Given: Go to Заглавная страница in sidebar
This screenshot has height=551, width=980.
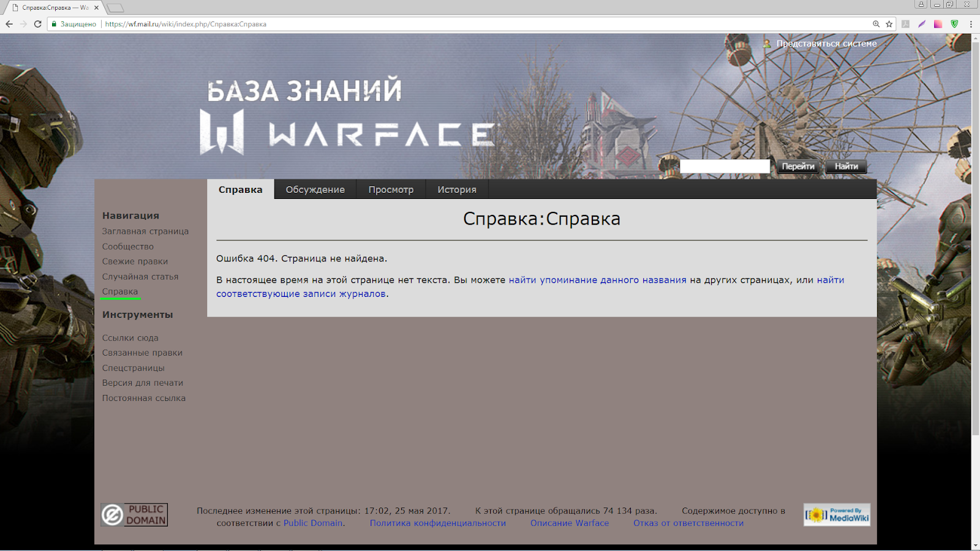Looking at the screenshot, I should coord(145,231).
